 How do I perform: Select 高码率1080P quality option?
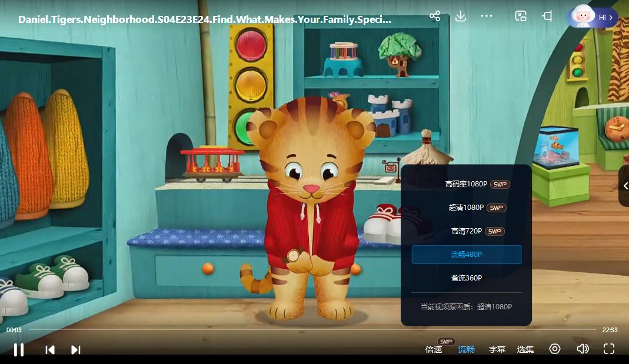click(x=467, y=184)
